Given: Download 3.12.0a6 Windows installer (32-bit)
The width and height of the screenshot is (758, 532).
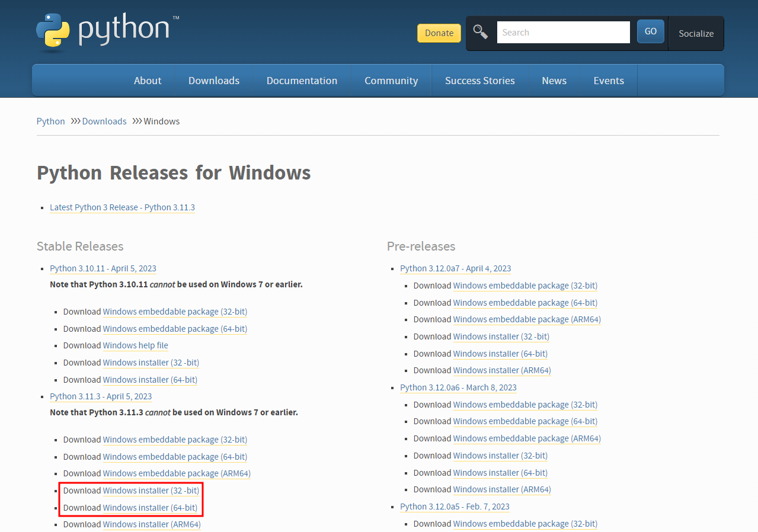Looking at the screenshot, I should [500, 456].
